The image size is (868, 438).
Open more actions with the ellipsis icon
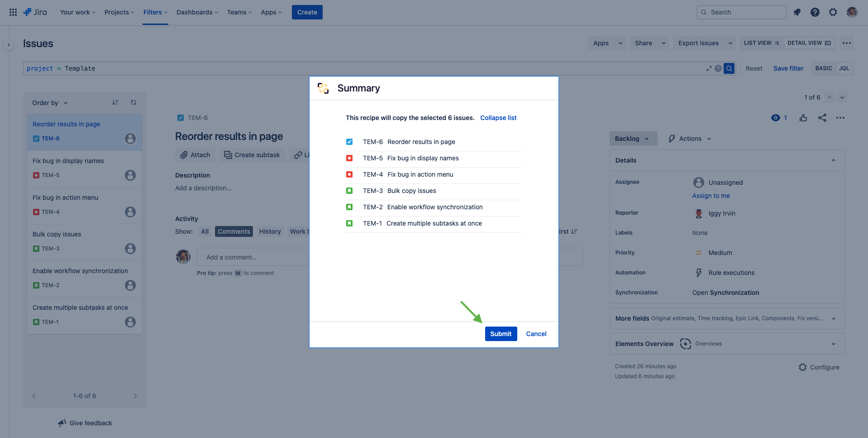[841, 118]
